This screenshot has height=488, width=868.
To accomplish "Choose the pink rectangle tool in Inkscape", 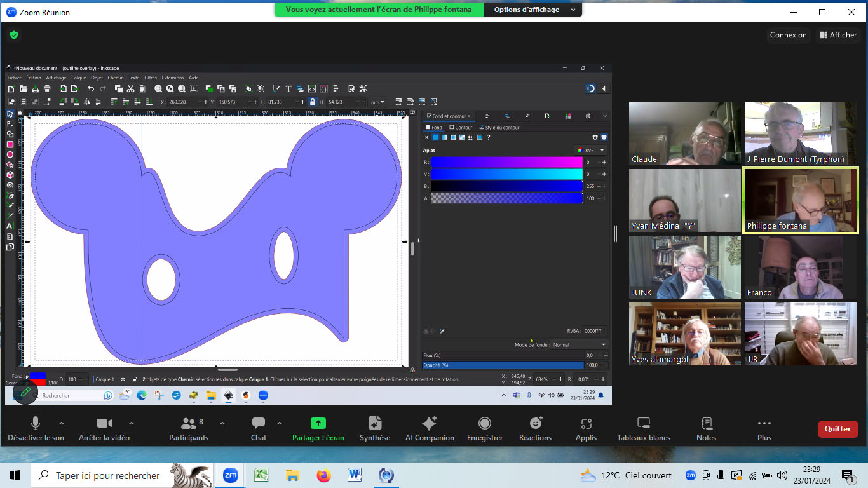I will tap(10, 144).
